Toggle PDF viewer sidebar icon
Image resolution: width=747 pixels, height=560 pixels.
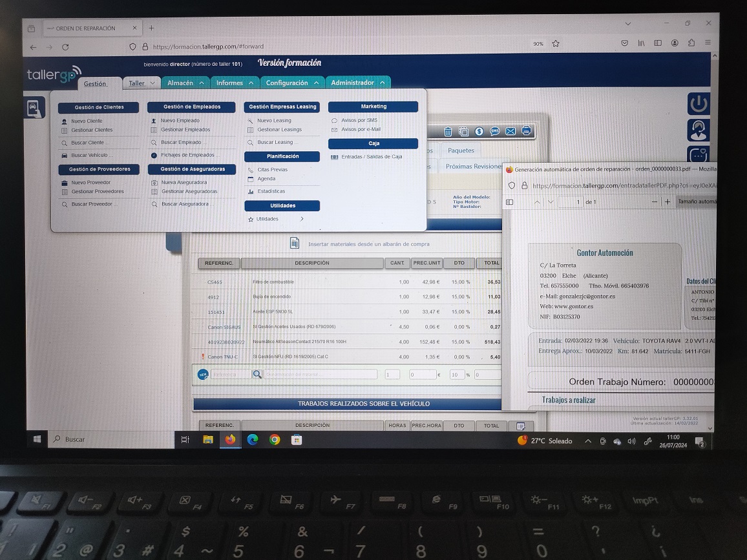click(509, 202)
